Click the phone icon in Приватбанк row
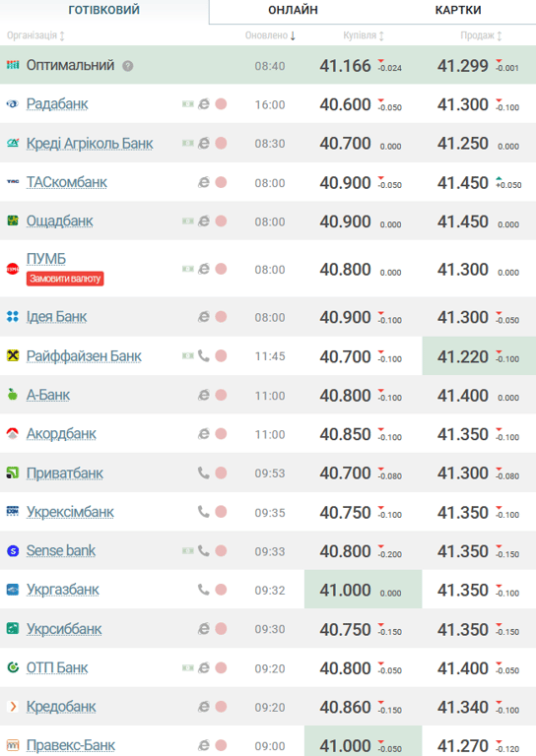 [204, 473]
